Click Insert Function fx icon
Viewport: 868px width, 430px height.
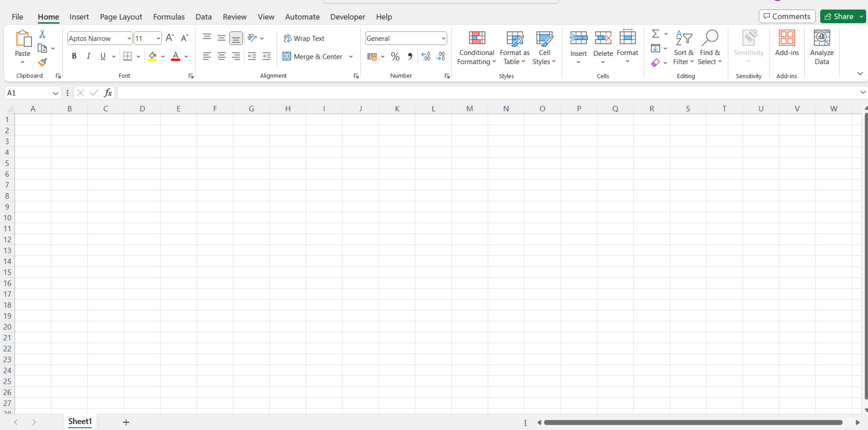click(108, 93)
